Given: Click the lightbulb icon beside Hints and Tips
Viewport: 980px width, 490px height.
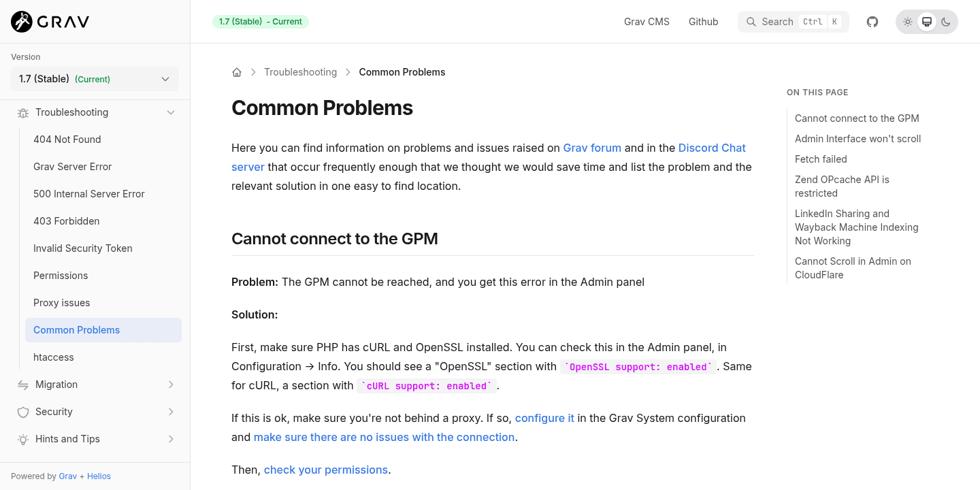Looking at the screenshot, I should pos(22,439).
